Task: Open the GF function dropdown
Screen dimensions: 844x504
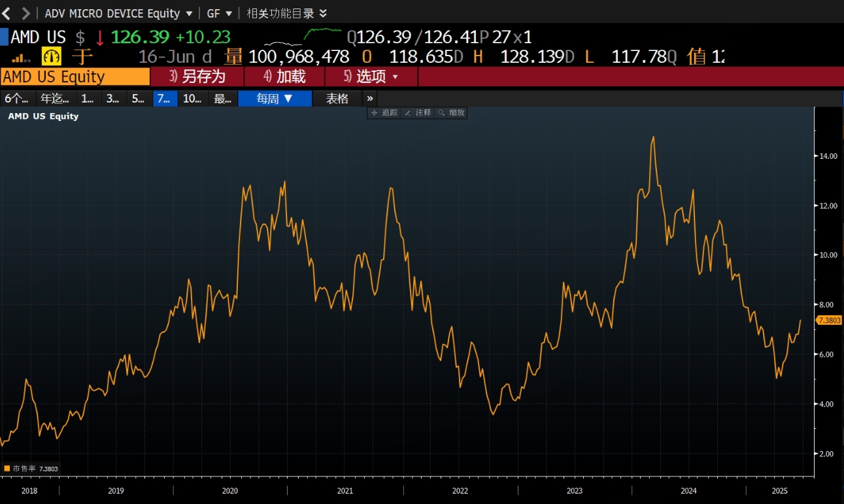Action: (x=220, y=13)
